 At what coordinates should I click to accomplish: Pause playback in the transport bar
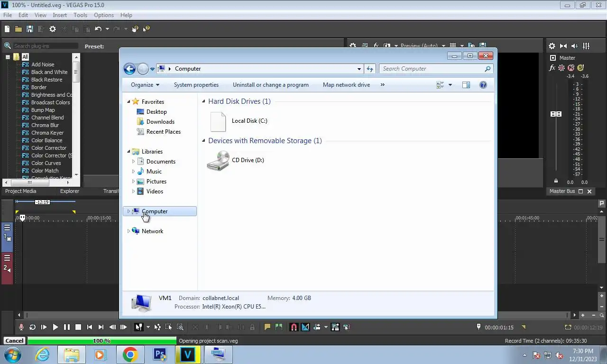(x=66, y=327)
